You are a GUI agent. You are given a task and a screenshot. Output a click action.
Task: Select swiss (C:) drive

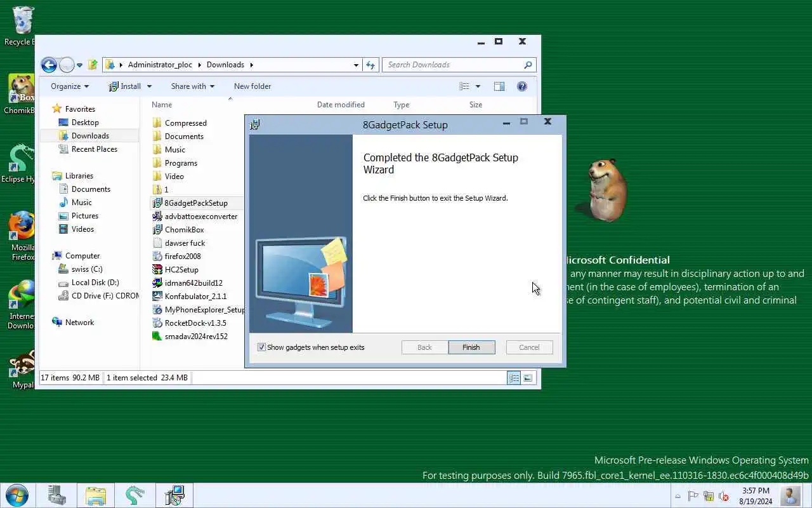(87, 269)
